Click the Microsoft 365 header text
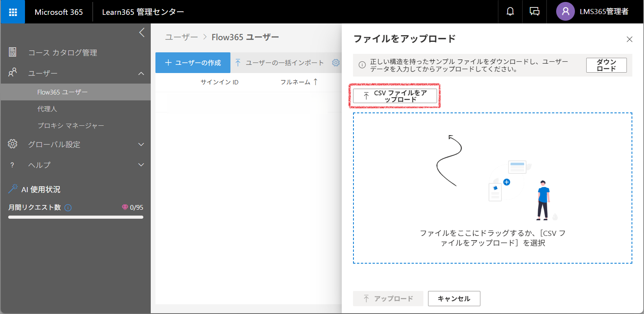The height and width of the screenshot is (314, 644). coord(59,12)
